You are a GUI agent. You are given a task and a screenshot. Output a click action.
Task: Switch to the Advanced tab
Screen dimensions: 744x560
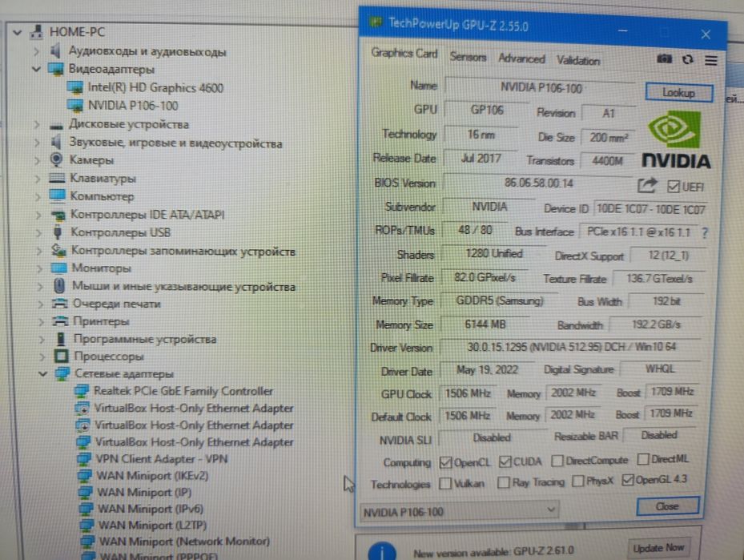521,58
